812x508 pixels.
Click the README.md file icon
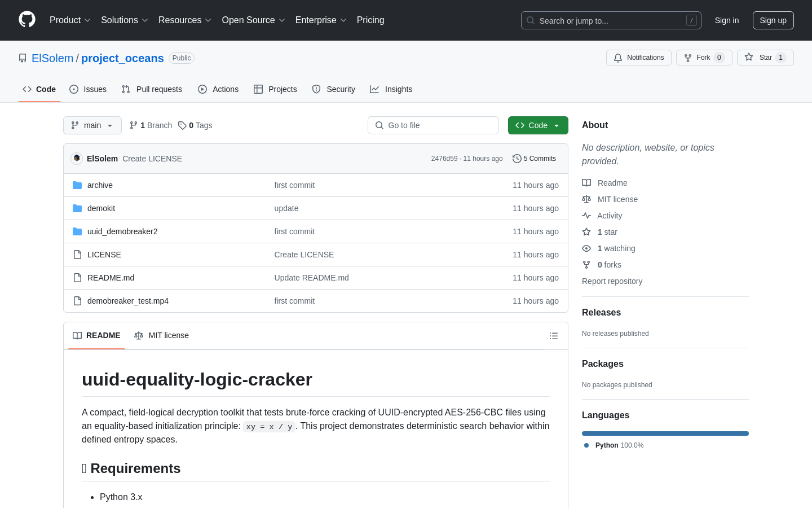tap(77, 278)
